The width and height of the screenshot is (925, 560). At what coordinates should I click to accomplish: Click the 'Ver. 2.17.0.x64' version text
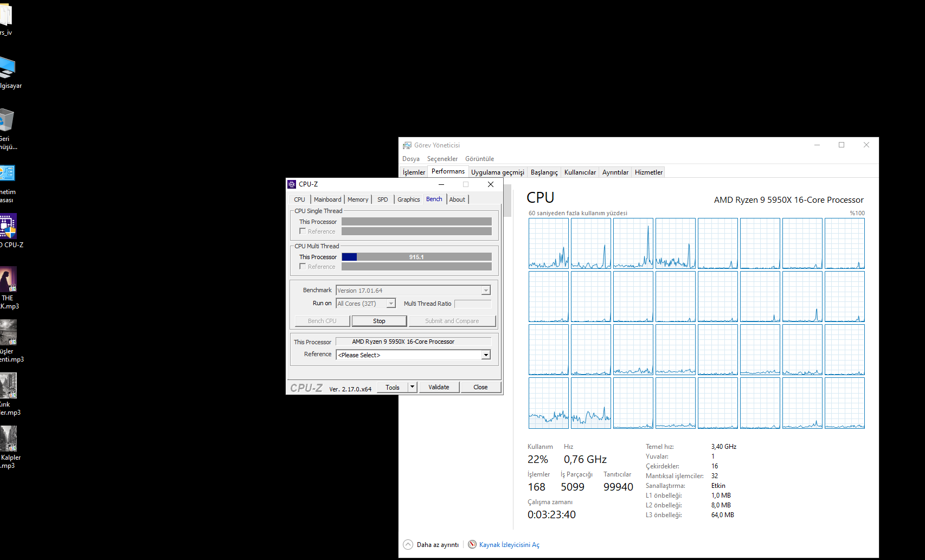pyautogui.click(x=350, y=389)
